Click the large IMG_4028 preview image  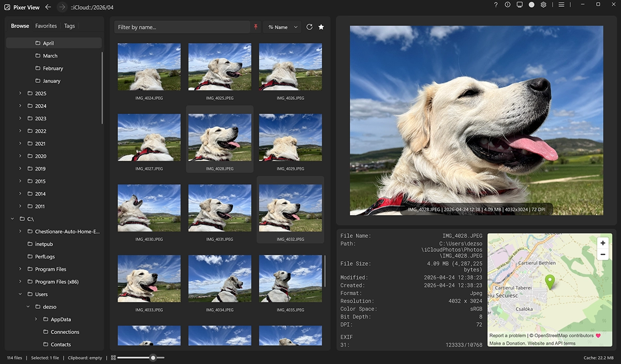pyautogui.click(x=477, y=120)
